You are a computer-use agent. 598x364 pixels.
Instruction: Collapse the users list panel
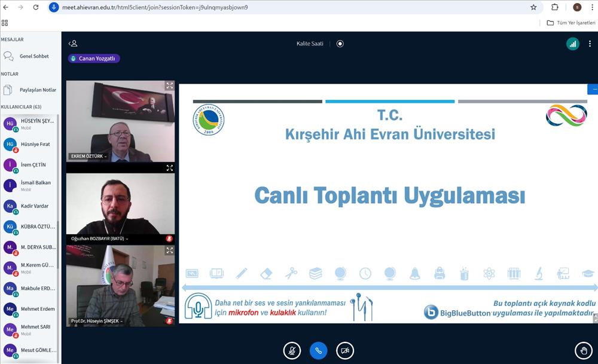(x=72, y=44)
